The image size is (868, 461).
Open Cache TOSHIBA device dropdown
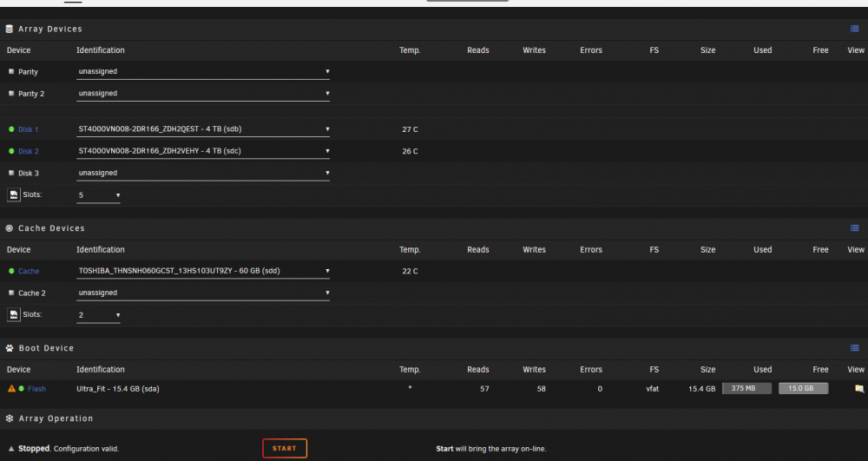coord(203,271)
